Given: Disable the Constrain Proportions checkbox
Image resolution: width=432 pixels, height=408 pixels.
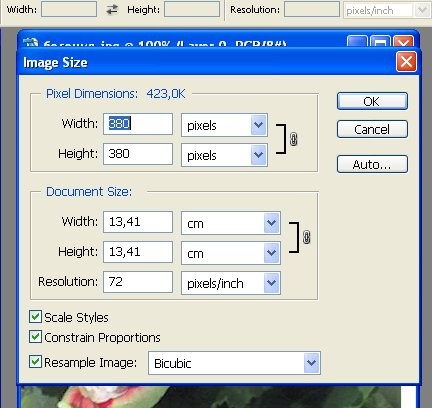Looking at the screenshot, I should click(x=35, y=337).
